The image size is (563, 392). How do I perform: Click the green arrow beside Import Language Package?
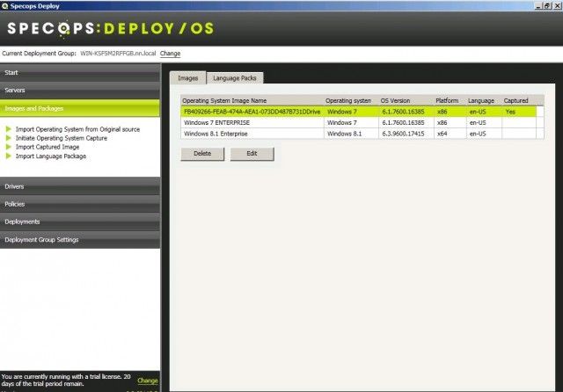(9, 156)
